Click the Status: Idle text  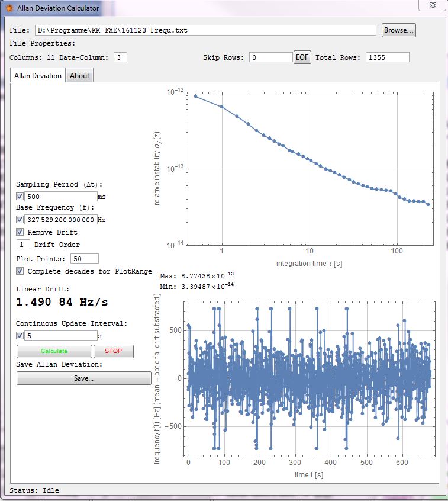pos(34,490)
